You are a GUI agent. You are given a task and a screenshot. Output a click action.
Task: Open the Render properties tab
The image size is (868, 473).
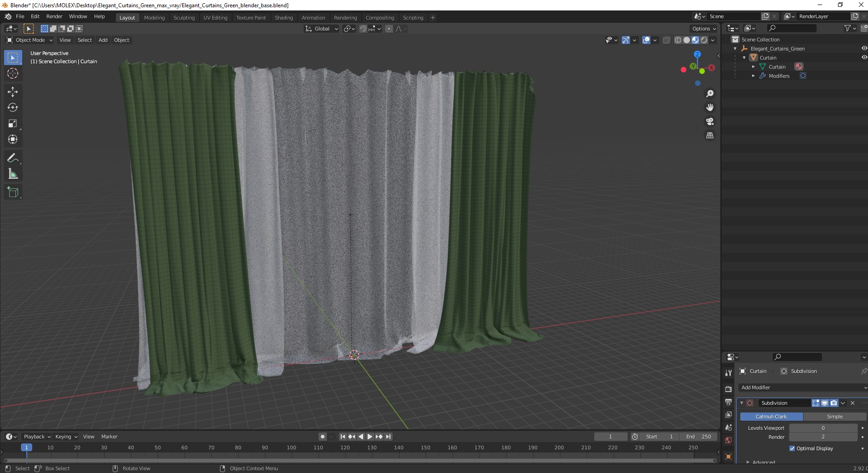point(728,389)
